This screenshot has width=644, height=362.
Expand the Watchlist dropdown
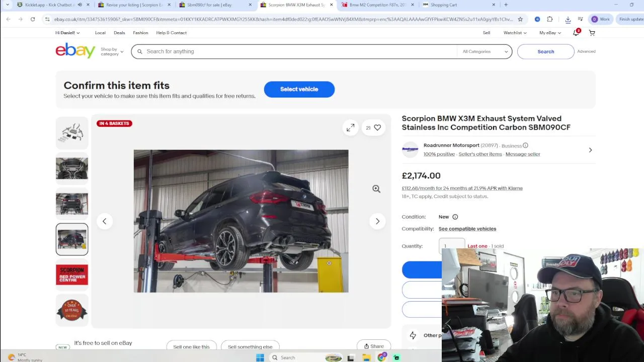(x=515, y=33)
